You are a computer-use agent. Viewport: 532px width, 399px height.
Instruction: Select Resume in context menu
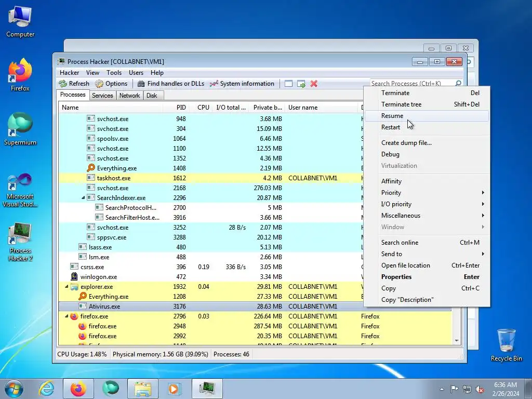pyautogui.click(x=427, y=116)
